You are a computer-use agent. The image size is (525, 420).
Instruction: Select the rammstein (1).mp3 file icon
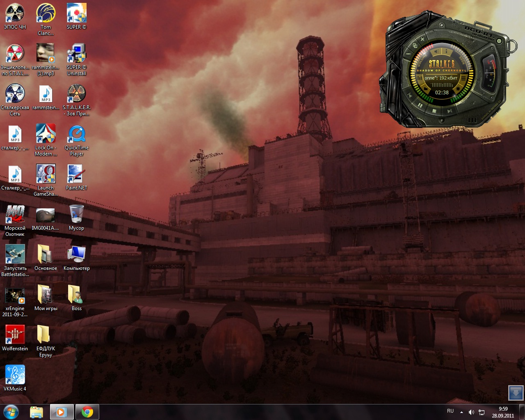(x=46, y=60)
